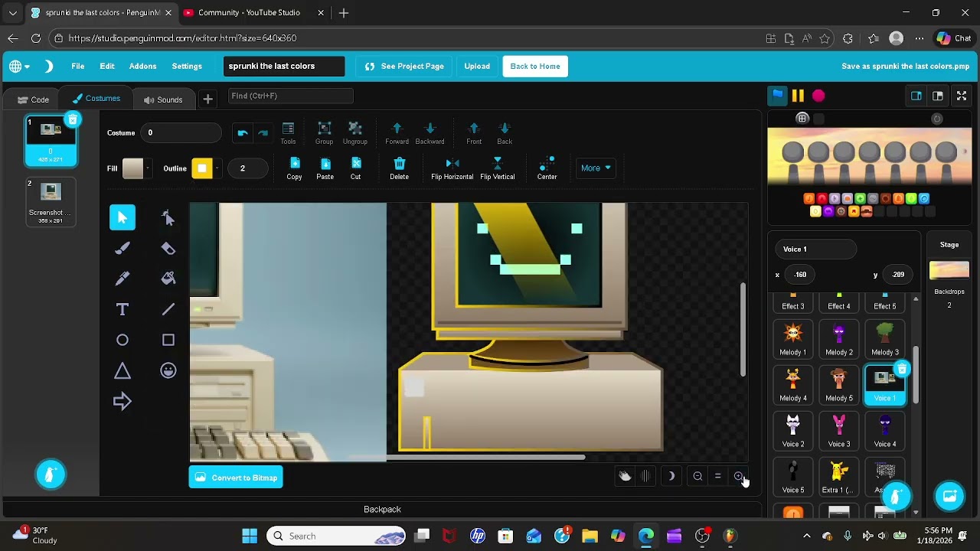Open the emoji sticker tool
Image resolution: width=980 pixels, height=551 pixels.
pyautogui.click(x=168, y=370)
